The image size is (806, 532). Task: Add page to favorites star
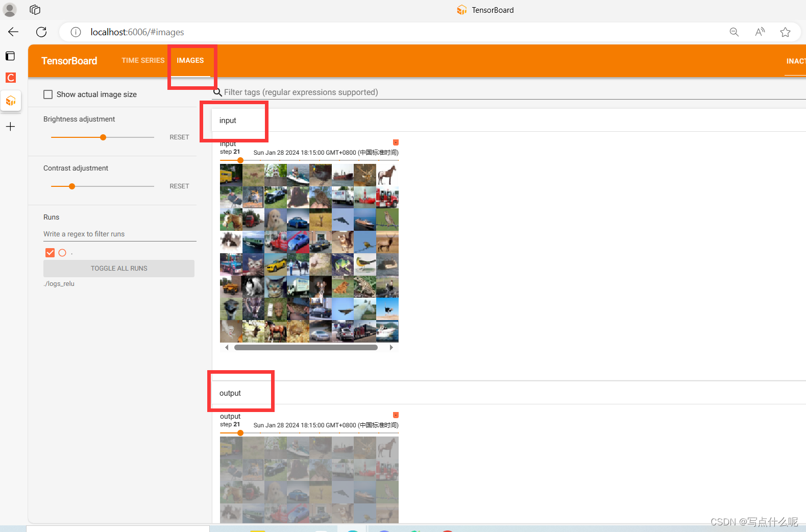(785, 32)
